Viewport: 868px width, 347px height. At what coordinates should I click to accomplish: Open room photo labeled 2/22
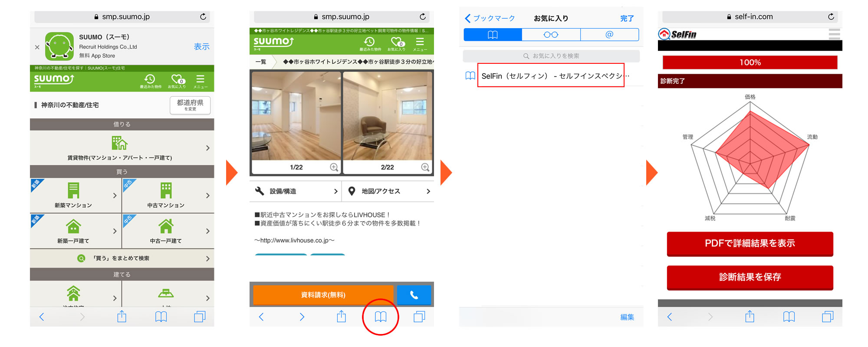pos(388,116)
